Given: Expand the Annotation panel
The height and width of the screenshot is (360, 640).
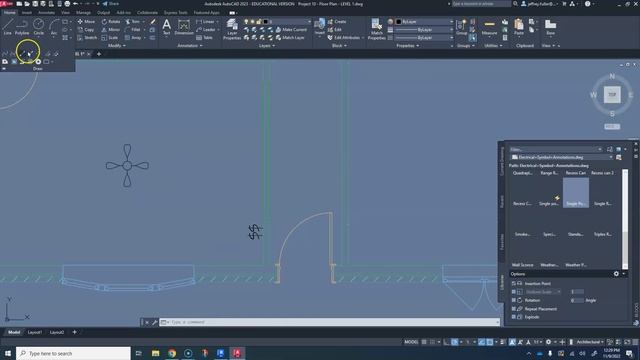Looking at the screenshot, I should [190, 46].
